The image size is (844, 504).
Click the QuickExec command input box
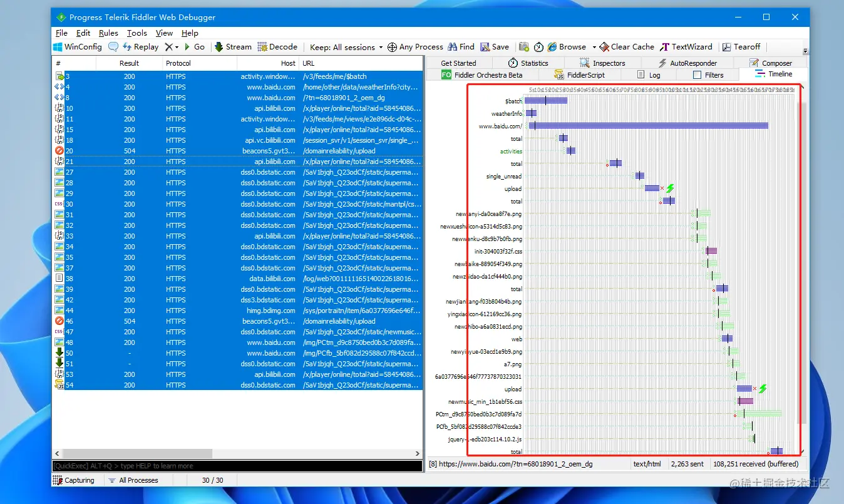(237, 466)
